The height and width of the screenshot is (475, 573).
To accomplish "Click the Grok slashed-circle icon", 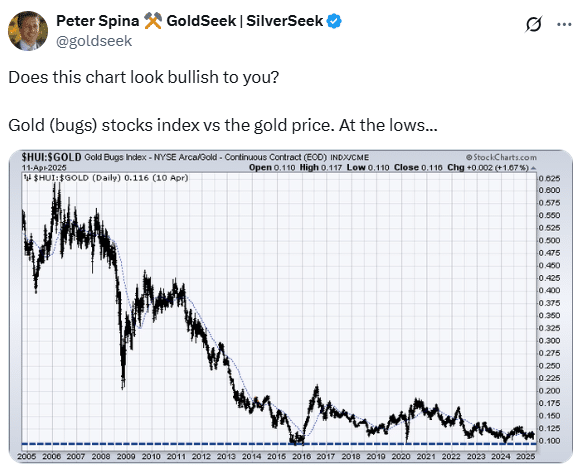I will point(534,24).
